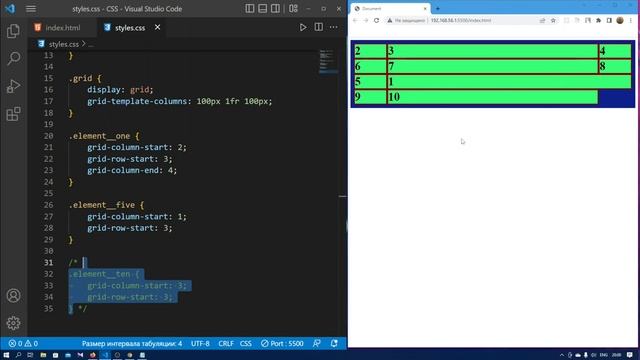Viewport: 640px width, 360px height.
Task: Change the CSS language mode
Action: [x=246, y=344]
